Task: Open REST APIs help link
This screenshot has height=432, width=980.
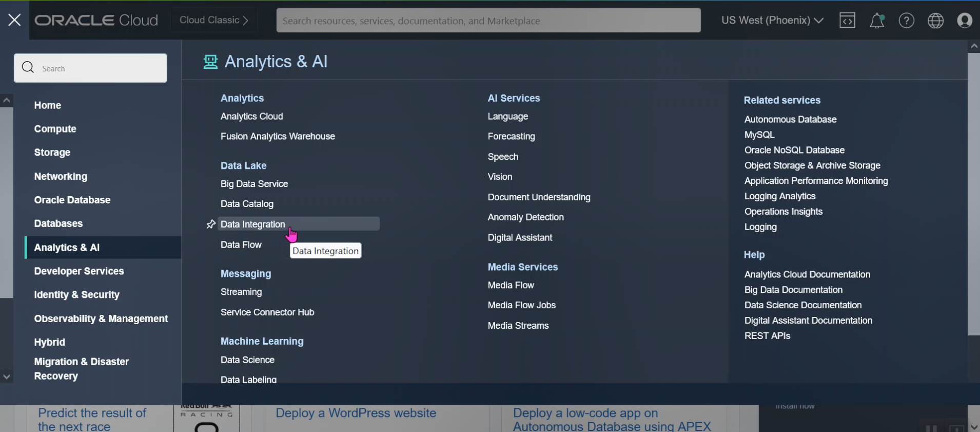Action: coord(768,336)
